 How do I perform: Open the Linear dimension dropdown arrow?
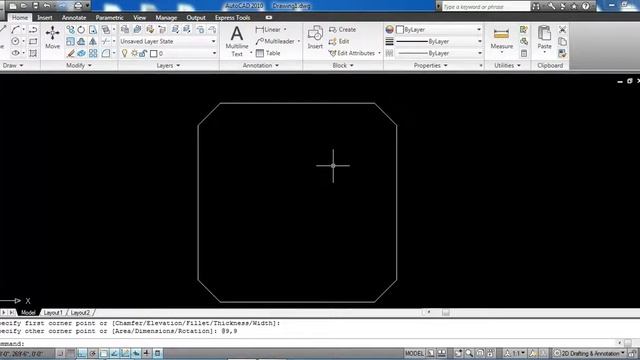click(x=285, y=30)
